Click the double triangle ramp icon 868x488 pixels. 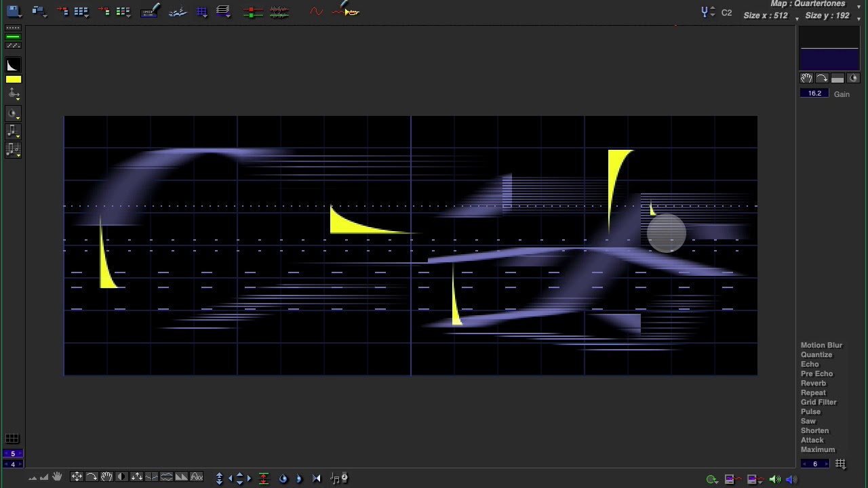[x=181, y=477]
